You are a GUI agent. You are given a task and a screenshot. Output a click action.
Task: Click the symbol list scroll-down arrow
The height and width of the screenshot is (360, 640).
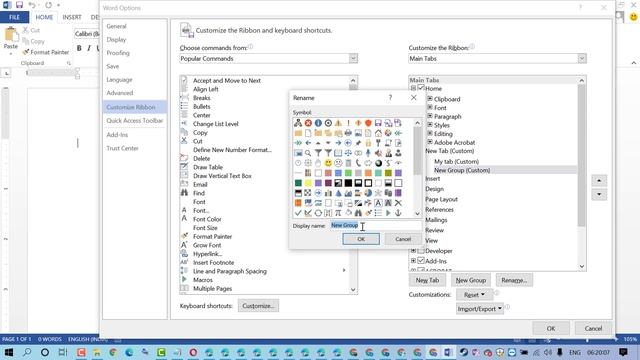pyautogui.click(x=417, y=213)
